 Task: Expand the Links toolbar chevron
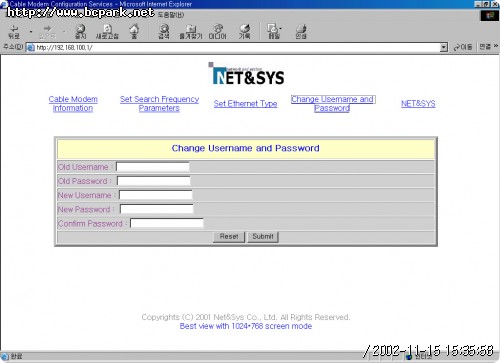[x=496, y=46]
